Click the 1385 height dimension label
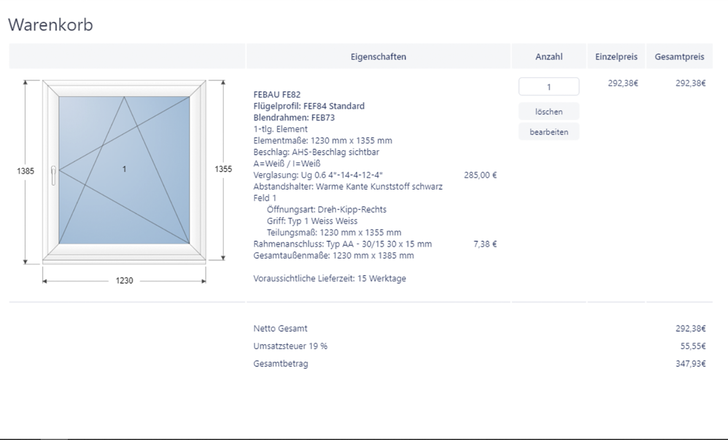Image resolution: width=728 pixels, height=440 pixels. [x=25, y=171]
